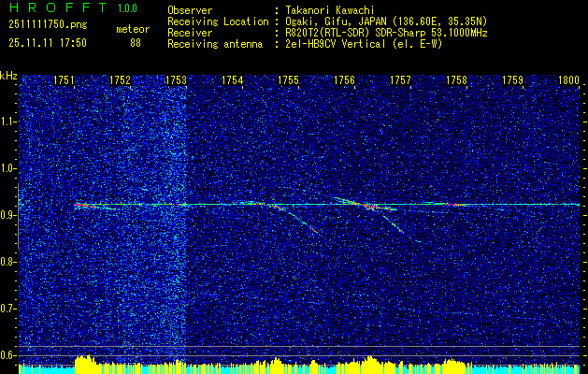Click the 1754 time marker
Image resolution: width=588 pixels, height=374 pixels.
coord(232,80)
